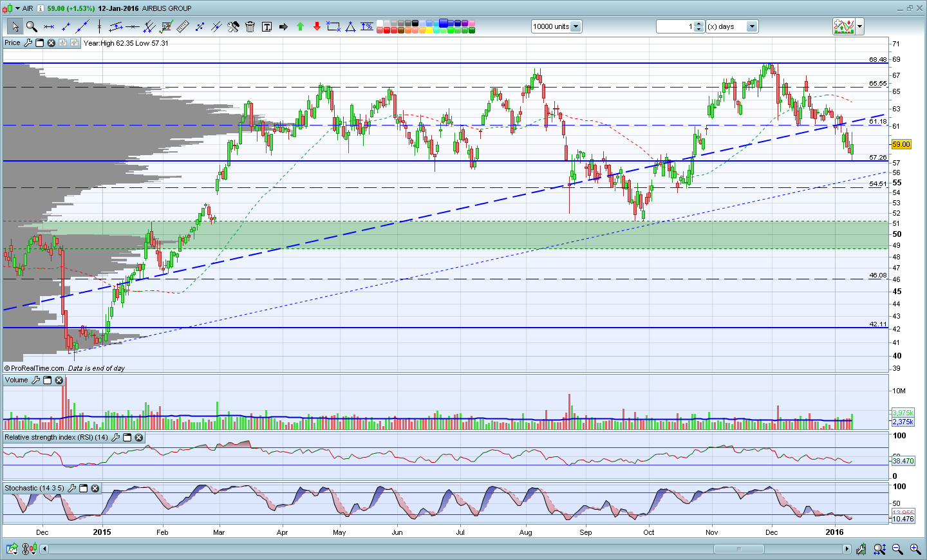Choose the green up arrow marker
The height and width of the screenshot is (560, 927).
pyautogui.click(x=300, y=26)
